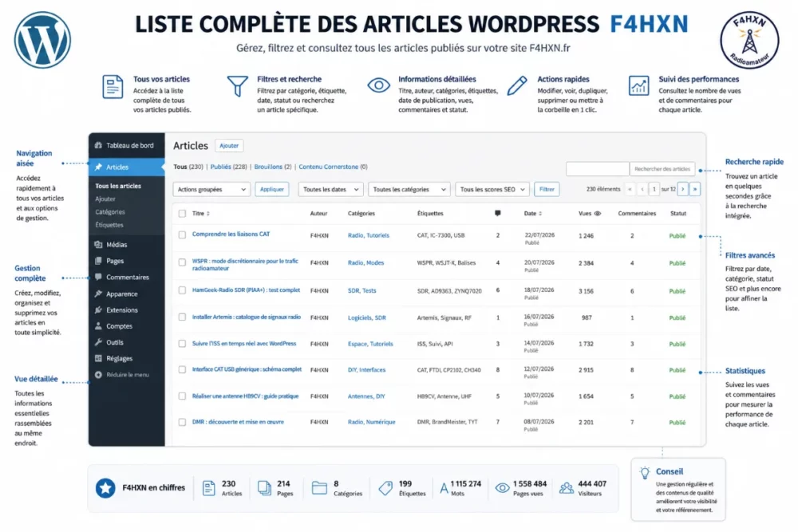Check the box for antenne HB9CV article
The height and width of the screenshot is (532, 798).
coord(182,396)
